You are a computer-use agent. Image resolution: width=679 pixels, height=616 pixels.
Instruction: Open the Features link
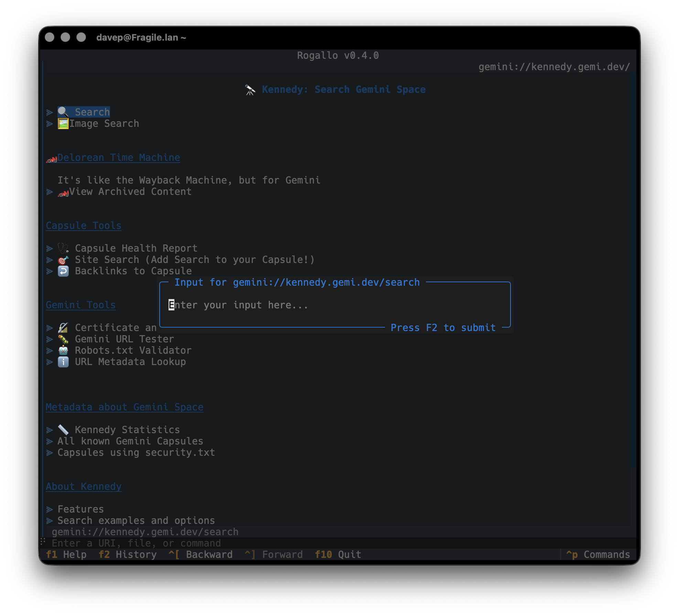80,509
